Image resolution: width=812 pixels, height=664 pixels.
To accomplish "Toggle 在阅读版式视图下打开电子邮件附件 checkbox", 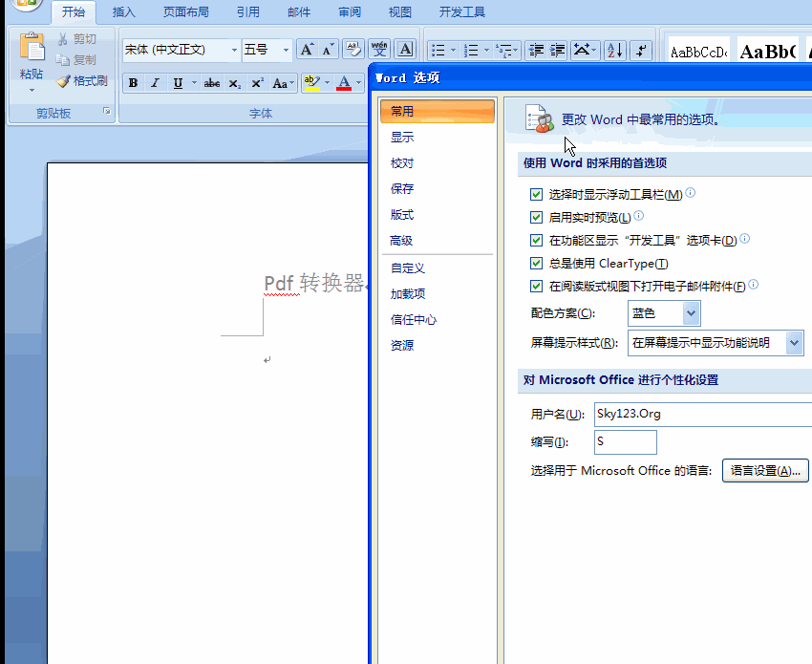I will [536, 286].
